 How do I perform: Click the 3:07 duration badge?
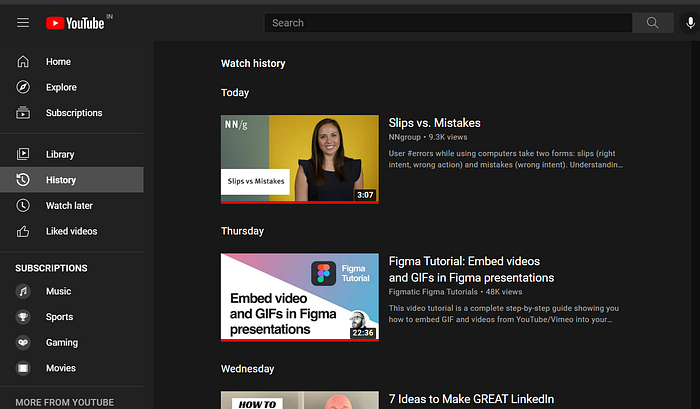click(365, 195)
